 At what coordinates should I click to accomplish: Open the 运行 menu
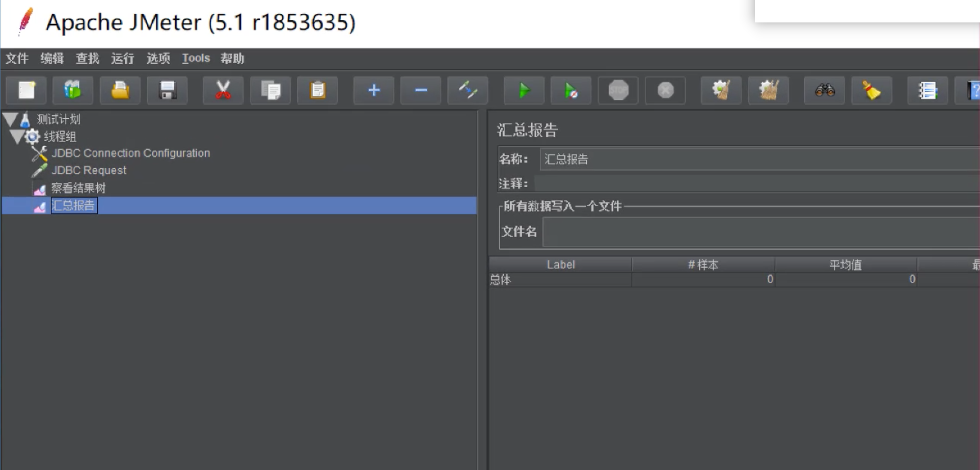point(122,59)
